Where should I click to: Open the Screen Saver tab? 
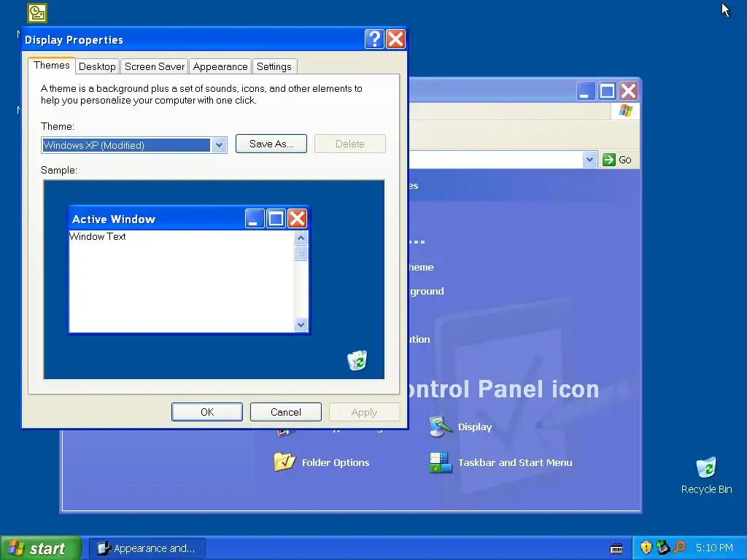(155, 66)
